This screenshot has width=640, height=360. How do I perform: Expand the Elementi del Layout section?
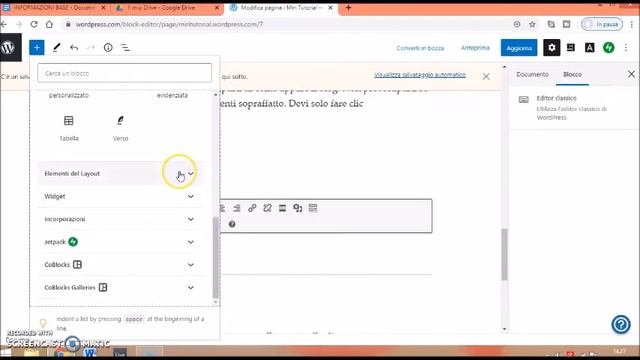[121, 173]
